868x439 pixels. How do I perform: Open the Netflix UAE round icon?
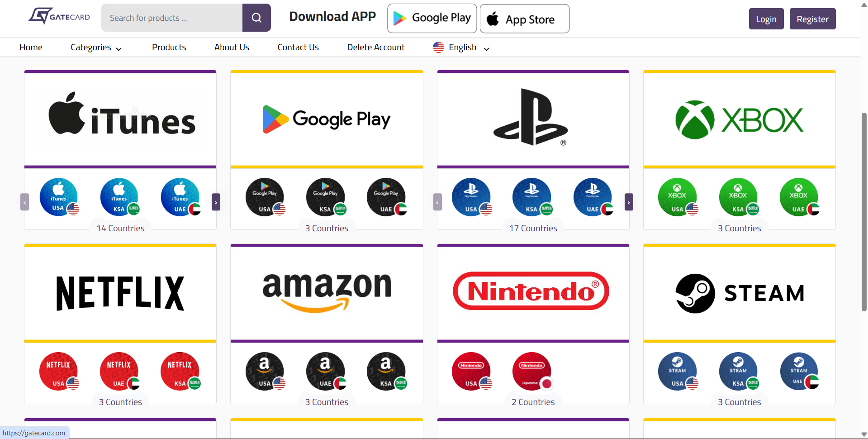[120, 371]
